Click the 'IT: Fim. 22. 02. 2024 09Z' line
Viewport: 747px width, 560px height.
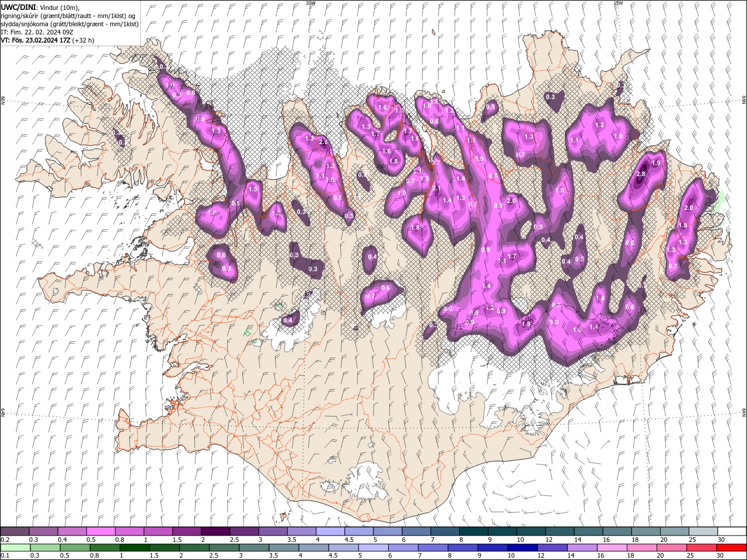[37, 32]
